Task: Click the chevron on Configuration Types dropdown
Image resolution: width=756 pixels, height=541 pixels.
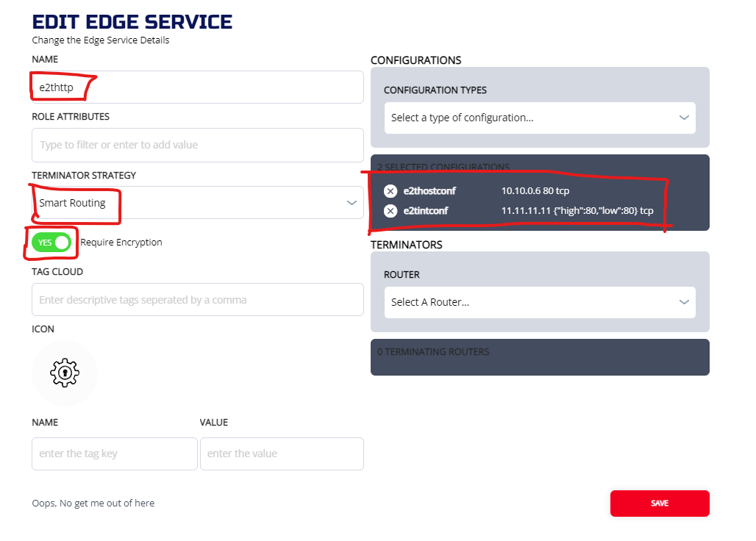Action: click(x=684, y=118)
